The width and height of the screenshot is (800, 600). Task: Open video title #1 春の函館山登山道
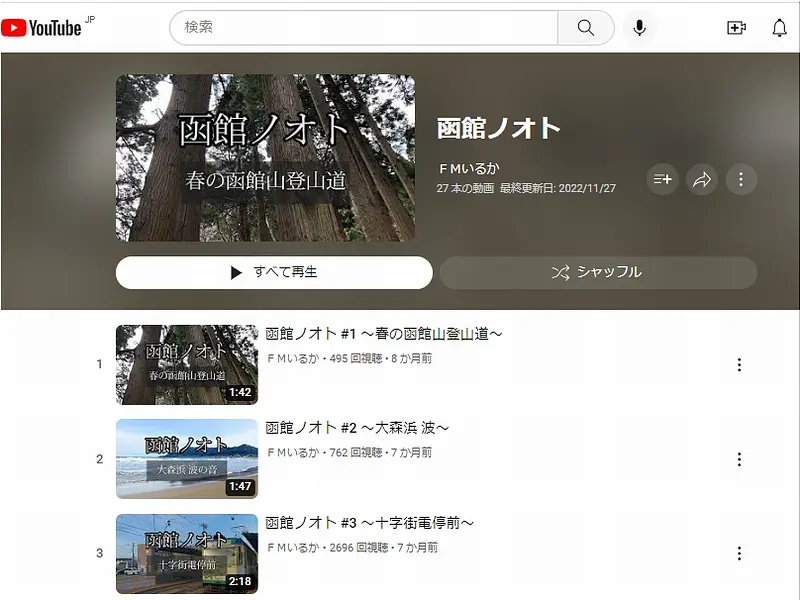(x=383, y=334)
